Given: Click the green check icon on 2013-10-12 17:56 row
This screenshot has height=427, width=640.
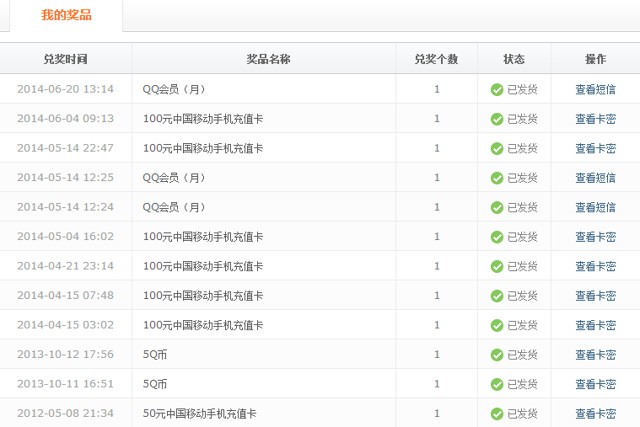Looking at the screenshot, I should pyautogui.click(x=497, y=355).
